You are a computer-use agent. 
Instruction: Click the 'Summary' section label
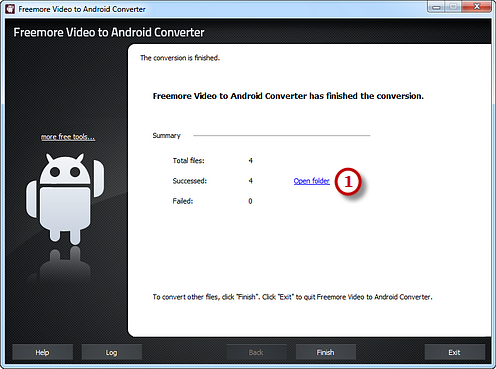tap(166, 135)
